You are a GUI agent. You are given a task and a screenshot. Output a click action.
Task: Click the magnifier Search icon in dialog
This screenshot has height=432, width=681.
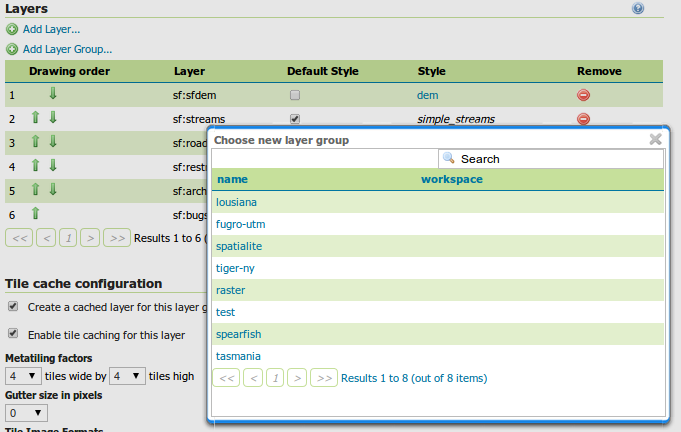(449, 158)
